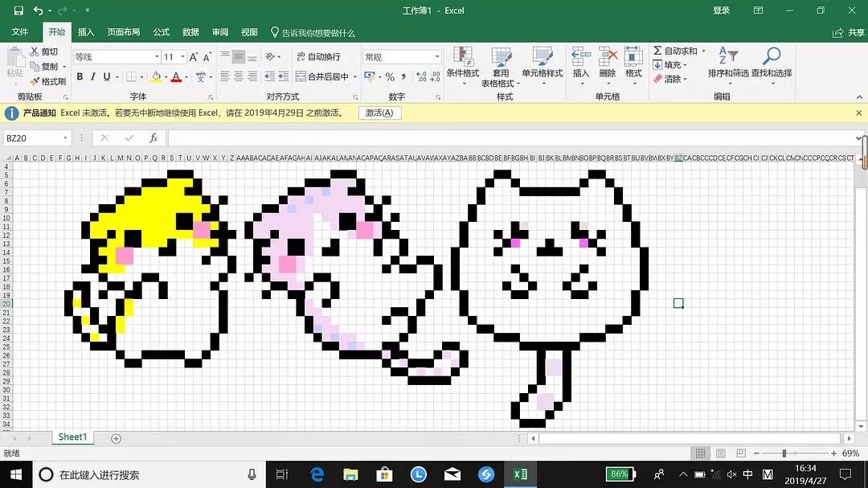Image resolution: width=868 pixels, height=488 pixels.
Task: Click Delete cells icon
Action: (x=608, y=65)
